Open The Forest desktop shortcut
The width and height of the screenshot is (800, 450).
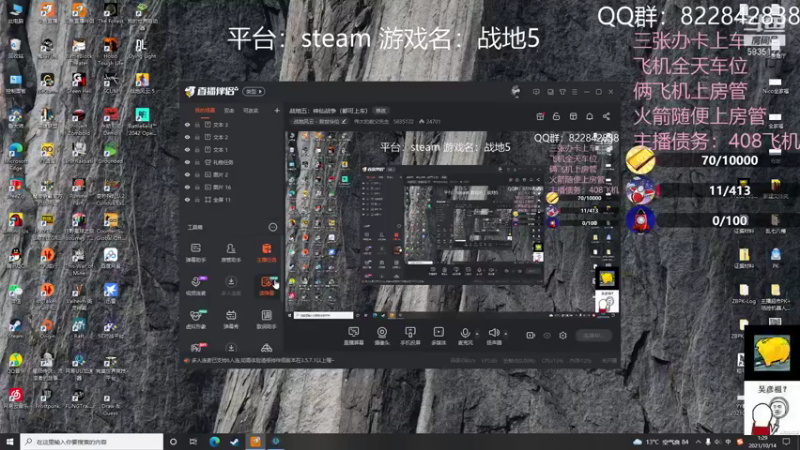tap(110, 14)
